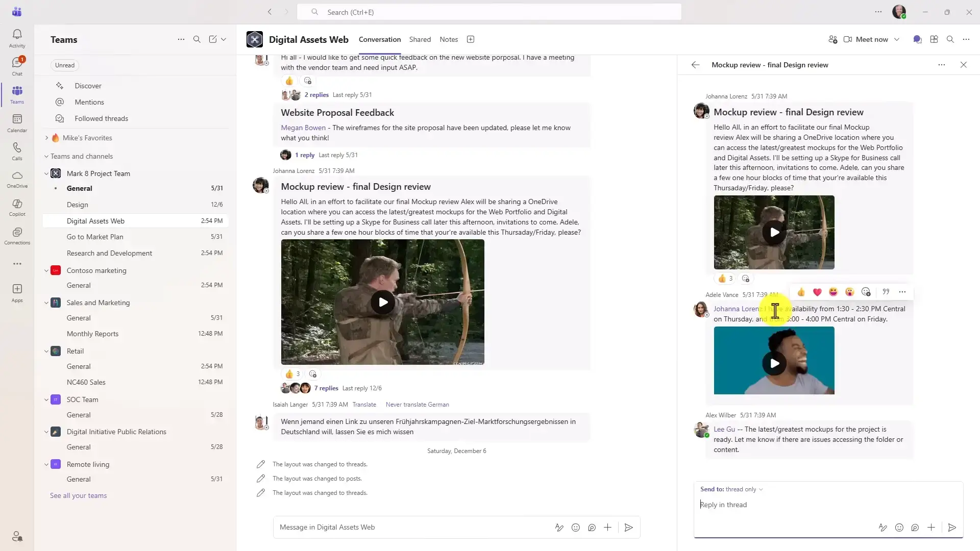Viewport: 980px width, 551px height.
Task: Switch to the Shared tab
Action: (x=420, y=39)
